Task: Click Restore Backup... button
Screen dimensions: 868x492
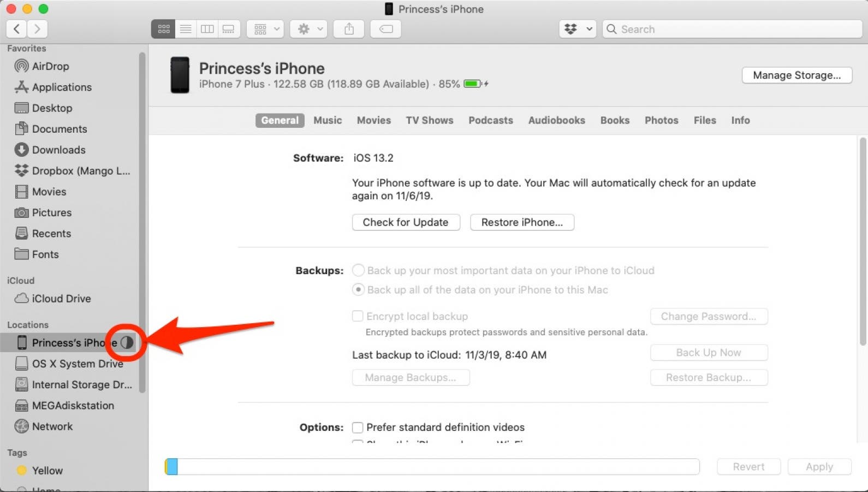Action: tap(709, 377)
